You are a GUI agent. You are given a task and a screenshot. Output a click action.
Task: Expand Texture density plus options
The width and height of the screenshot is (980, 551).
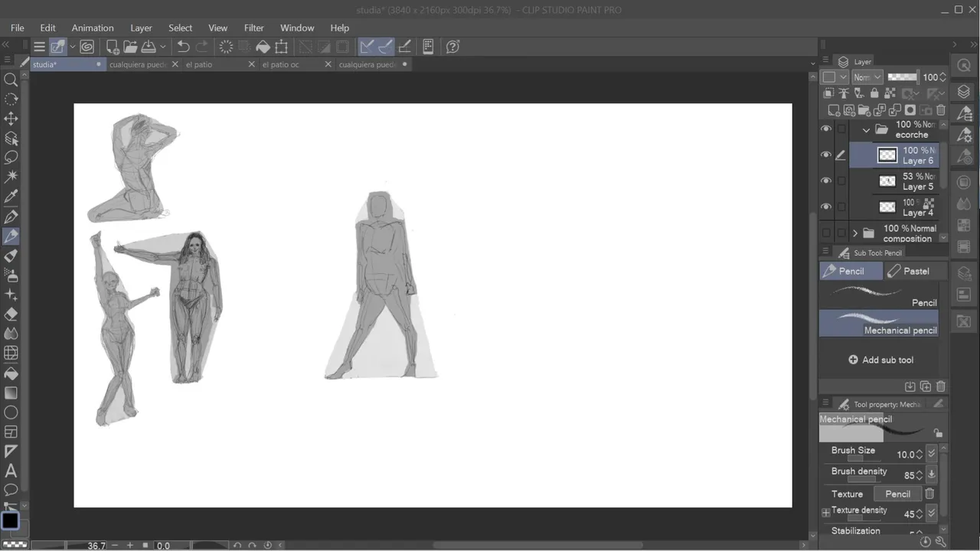(x=825, y=513)
